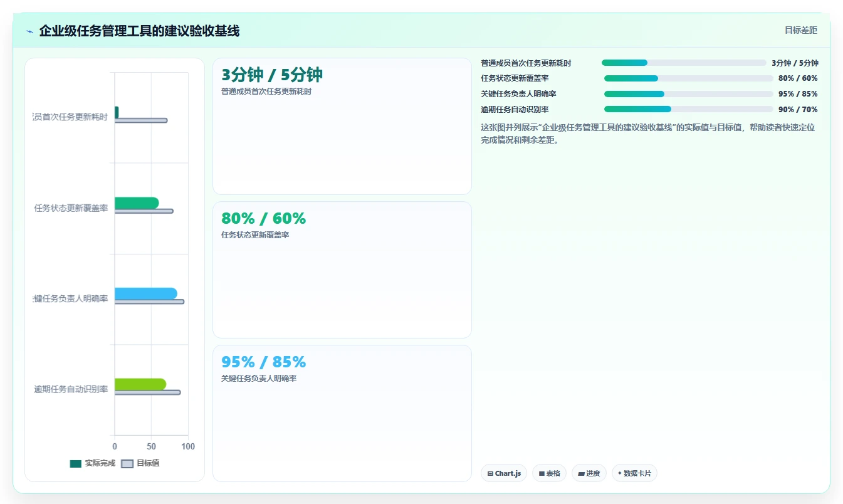This screenshot has height=504, width=843.
Task: Click the 90% / 70% progress value
Action: click(x=798, y=110)
